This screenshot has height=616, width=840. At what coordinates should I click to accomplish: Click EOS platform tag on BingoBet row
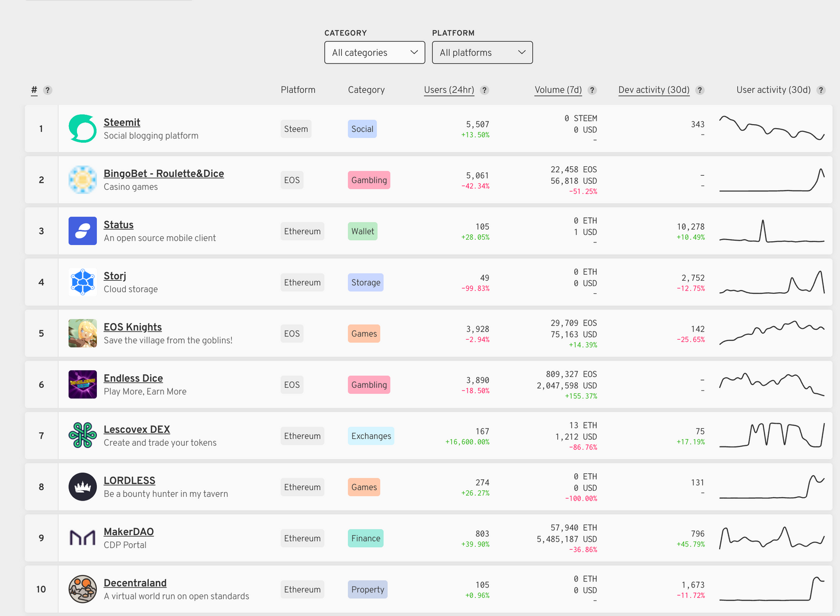point(292,180)
